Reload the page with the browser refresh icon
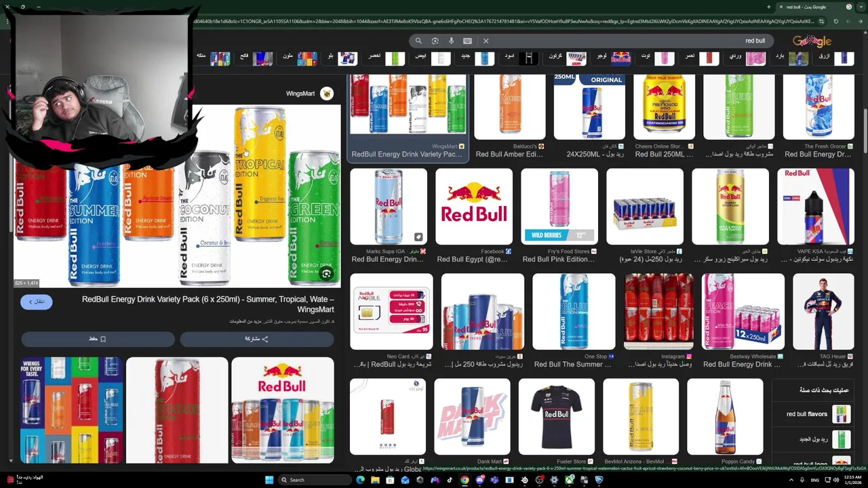The image size is (868, 488). (835, 22)
